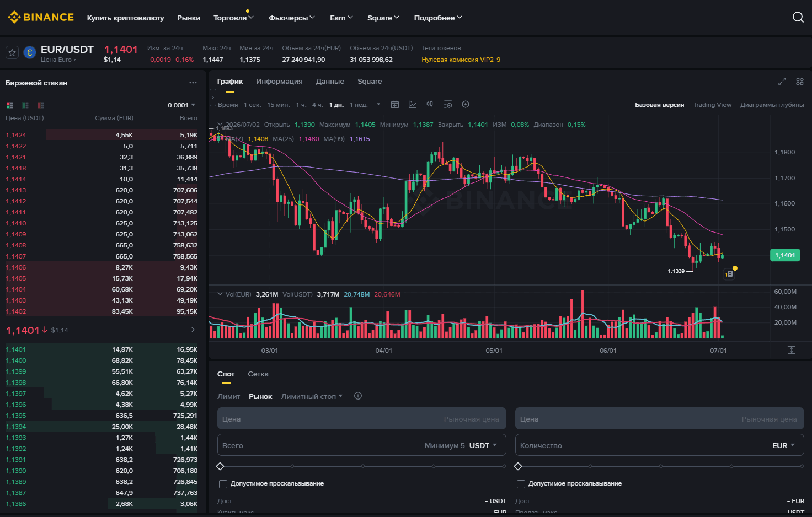
Task: Show only buy orders in order book
Action: pos(25,105)
